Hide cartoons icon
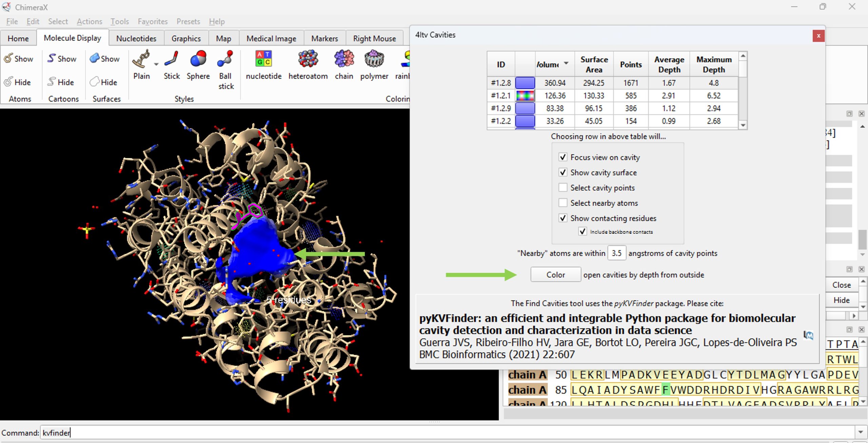Viewport: 868px width, 443px height. pos(61,82)
